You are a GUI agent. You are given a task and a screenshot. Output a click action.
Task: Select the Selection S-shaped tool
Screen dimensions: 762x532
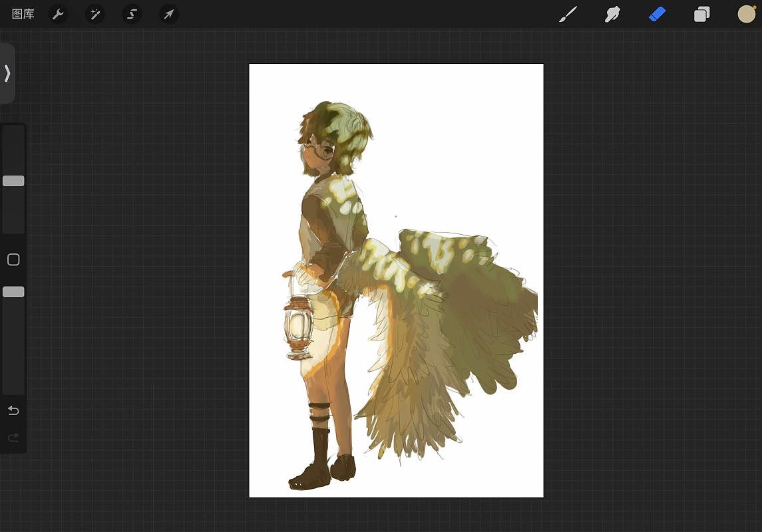click(132, 14)
